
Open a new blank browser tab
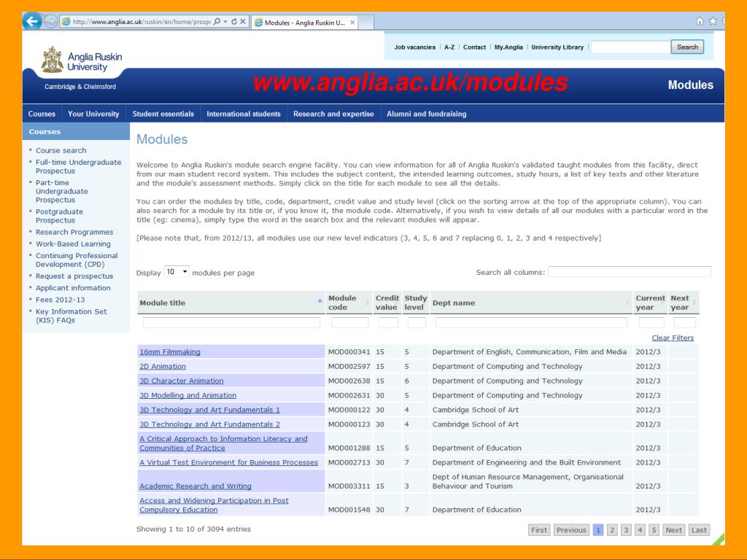click(x=365, y=23)
